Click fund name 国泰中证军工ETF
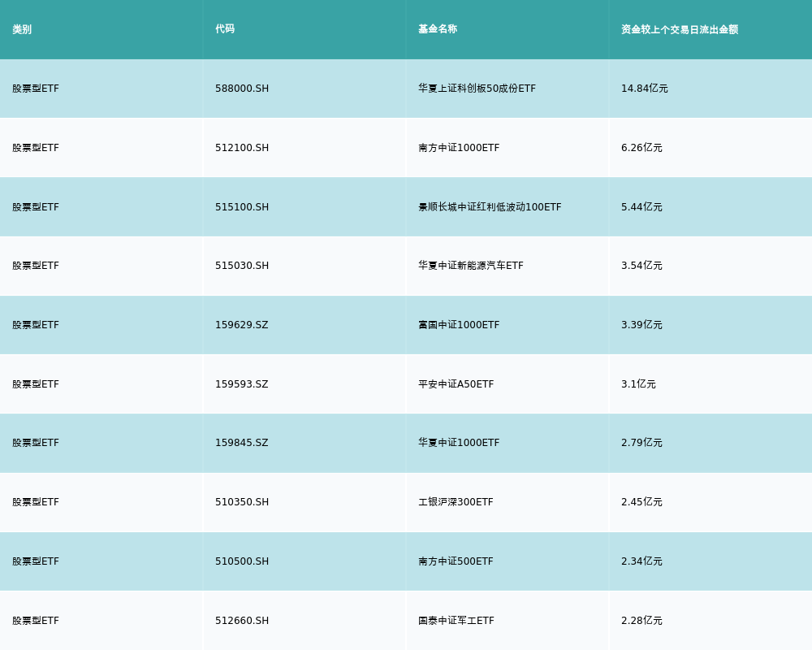The image size is (812, 650). 456,621
